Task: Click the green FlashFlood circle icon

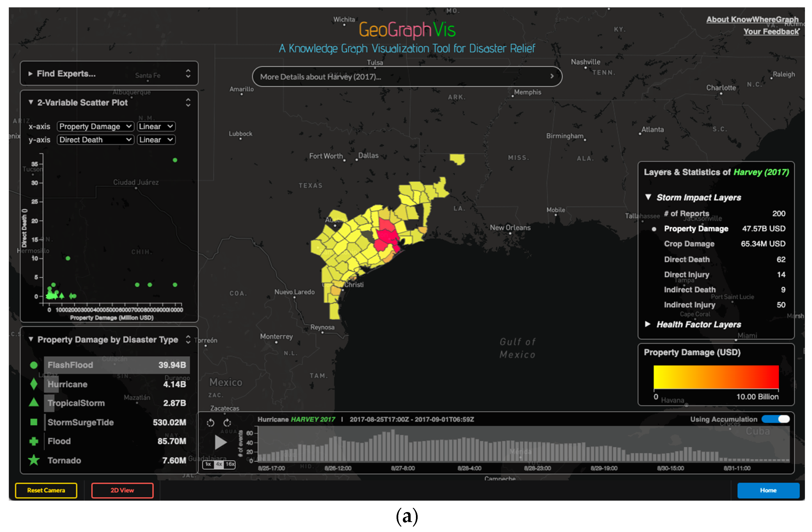Action: (x=34, y=365)
